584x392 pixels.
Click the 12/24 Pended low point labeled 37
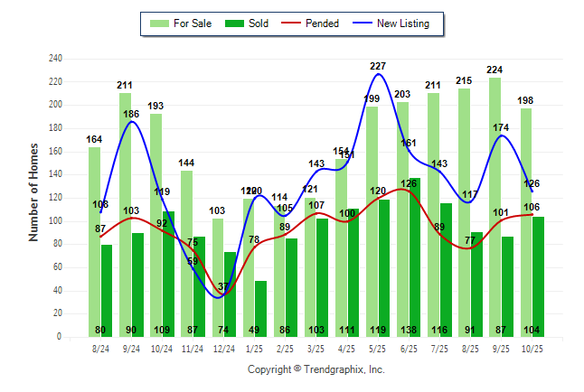coord(223,294)
